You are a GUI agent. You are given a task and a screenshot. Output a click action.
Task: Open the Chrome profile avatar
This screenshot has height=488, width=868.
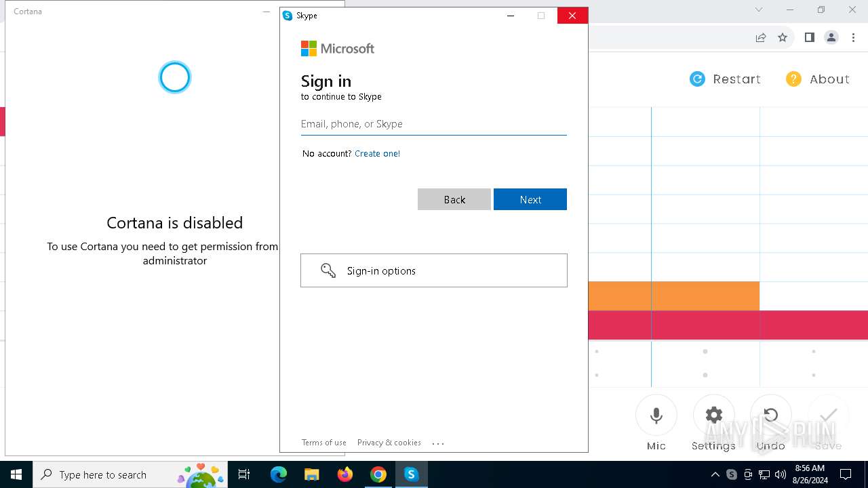pyautogui.click(x=831, y=37)
